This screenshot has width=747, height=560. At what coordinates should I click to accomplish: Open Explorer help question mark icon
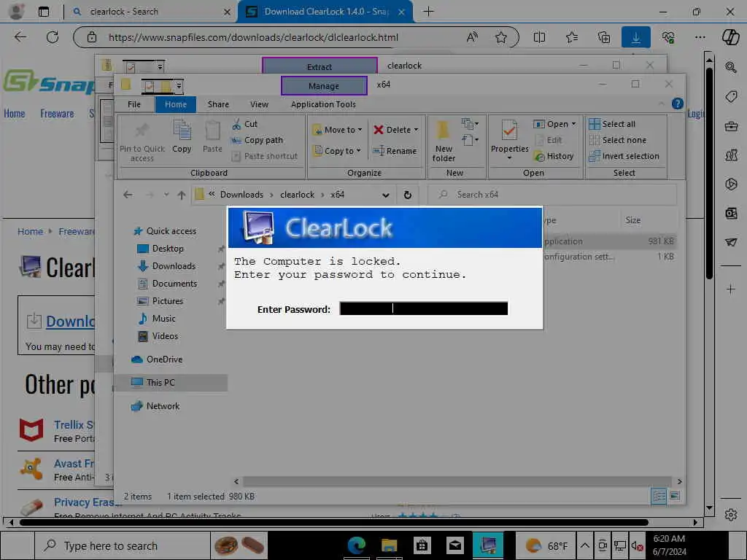pyautogui.click(x=677, y=104)
